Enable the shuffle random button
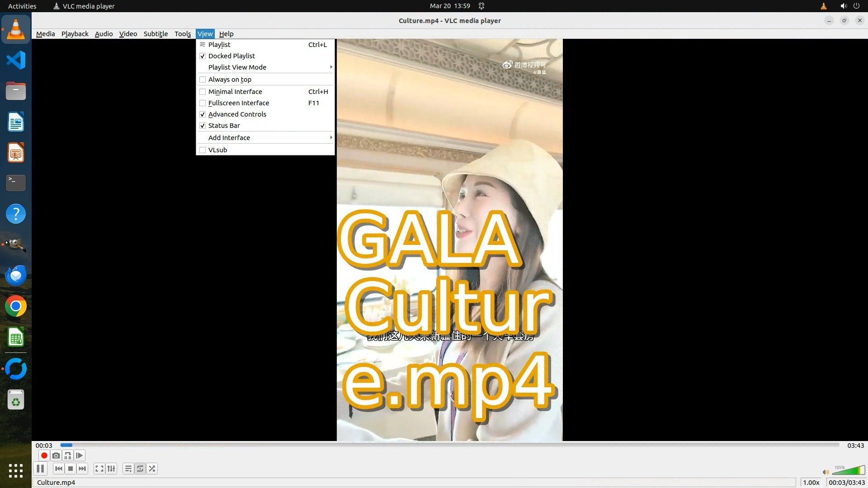 pos(152,469)
